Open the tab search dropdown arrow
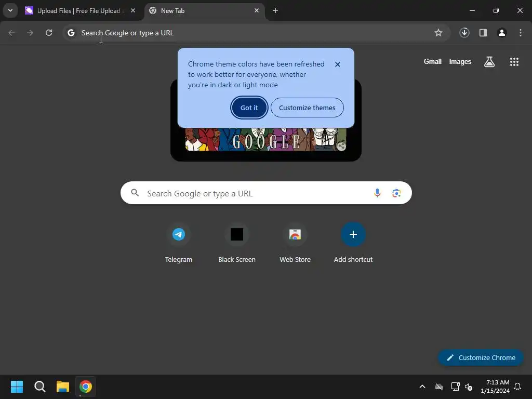Image resolution: width=532 pixels, height=399 pixels. tap(10, 10)
